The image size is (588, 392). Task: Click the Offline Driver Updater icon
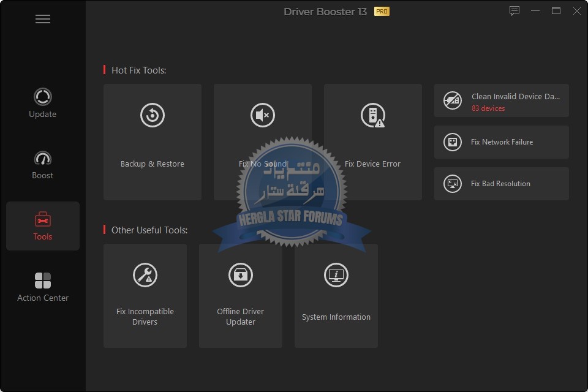click(x=241, y=275)
